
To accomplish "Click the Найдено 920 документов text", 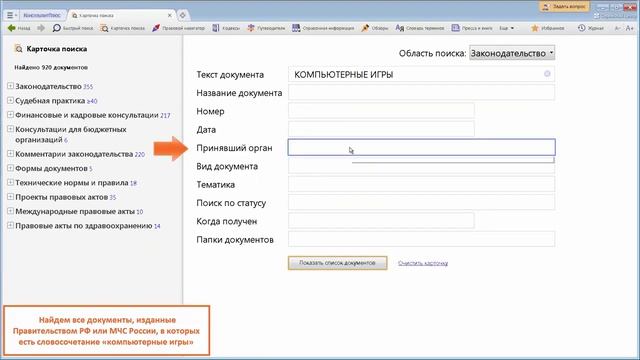I will (51, 67).
